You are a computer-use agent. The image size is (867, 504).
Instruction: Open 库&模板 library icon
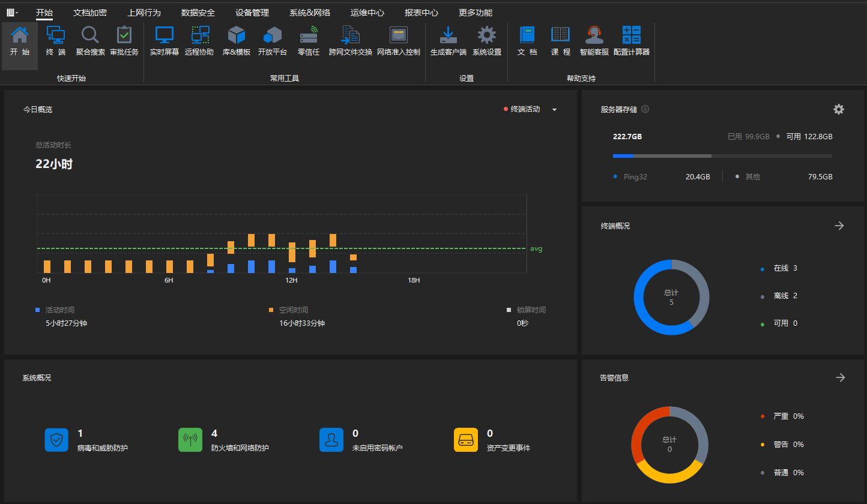(x=237, y=35)
